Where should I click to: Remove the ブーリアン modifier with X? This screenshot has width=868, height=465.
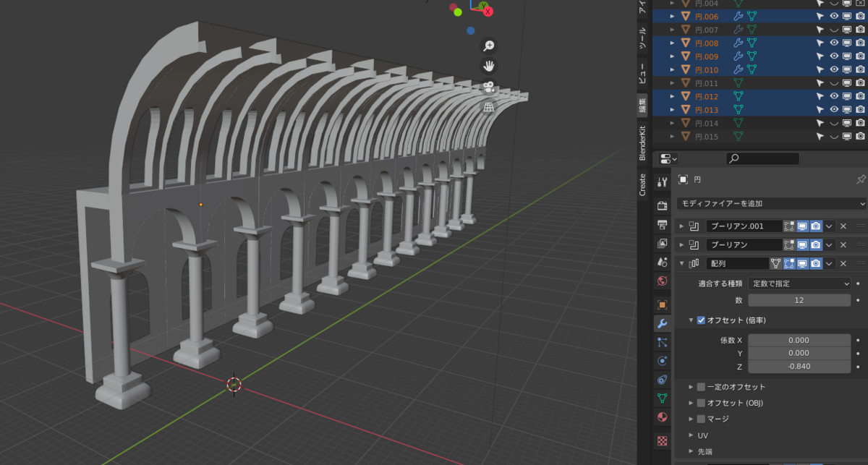tap(843, 245)
